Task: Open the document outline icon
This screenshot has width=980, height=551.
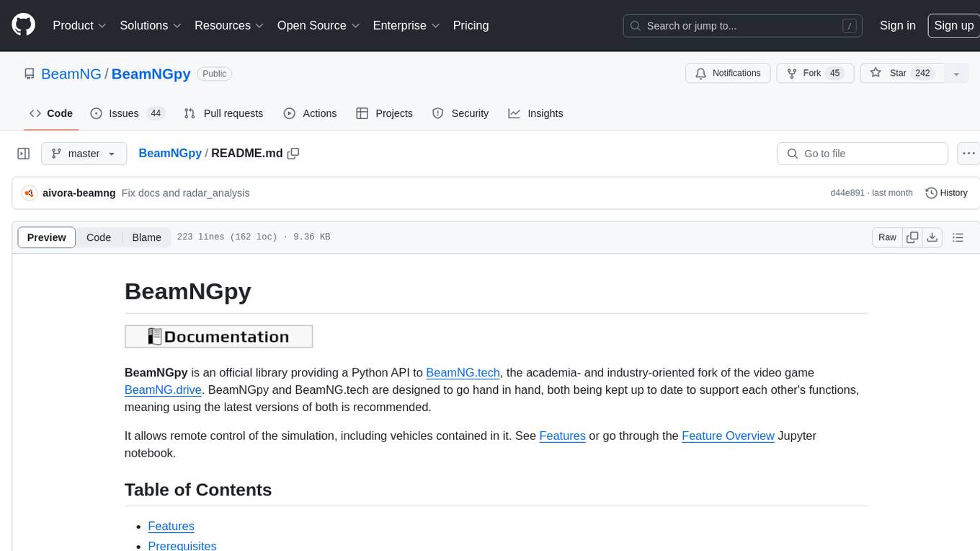Action: 958,237
